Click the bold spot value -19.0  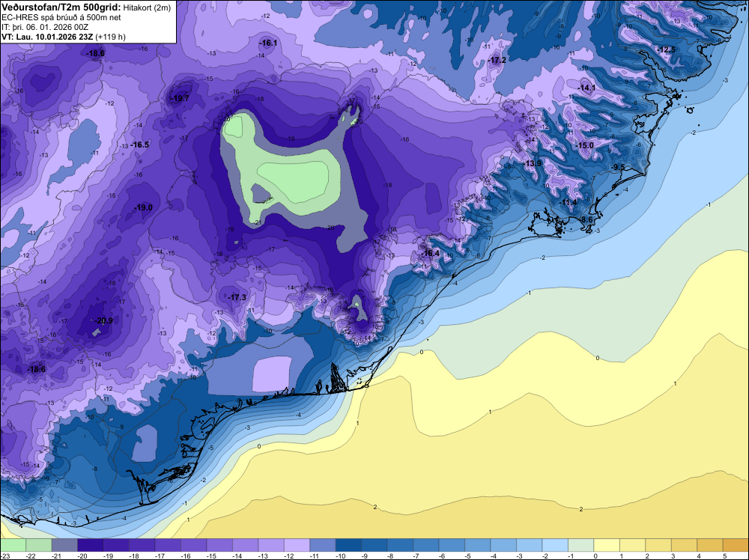pyautogui.click(x=143, y=207)
